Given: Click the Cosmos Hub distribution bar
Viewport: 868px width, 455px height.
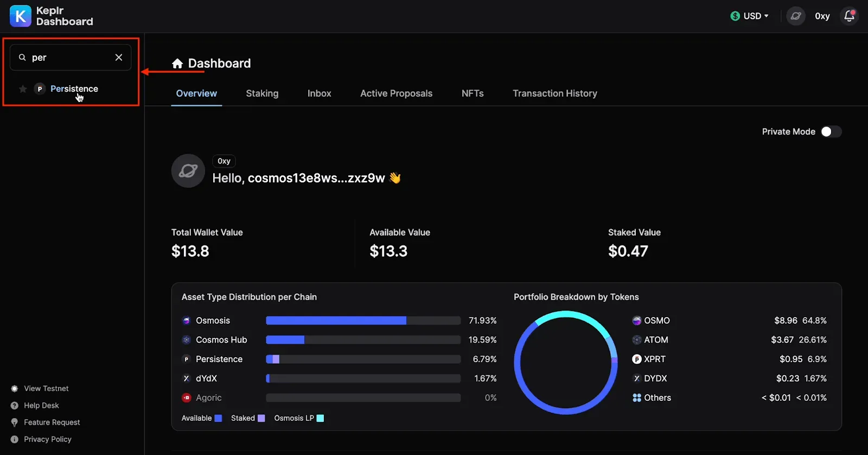Looking at the screenshot, I should point(363,340).
